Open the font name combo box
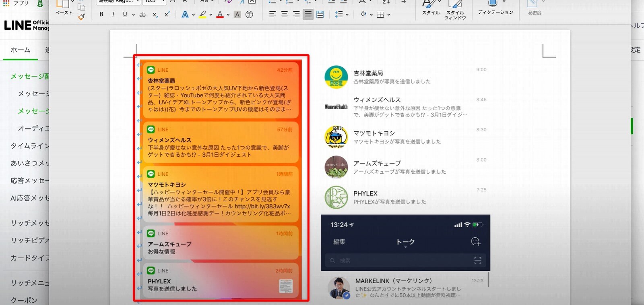The height and width of the screenshot is (305, 644). (118, 2)
